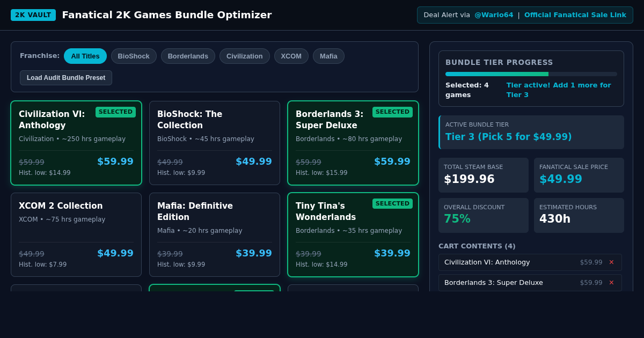The width and height of the screenshot is (644, 338).
Task: Click the Overall Discount 75% value
Action: (x=457, y=219)
